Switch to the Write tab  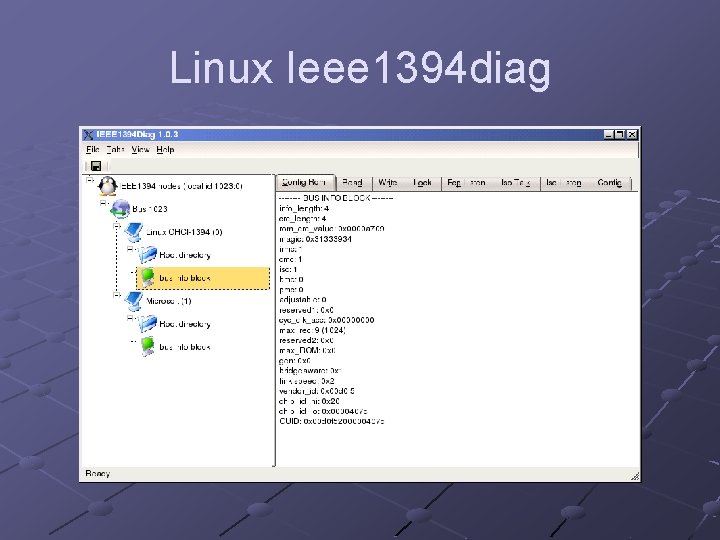click(388, 183)
